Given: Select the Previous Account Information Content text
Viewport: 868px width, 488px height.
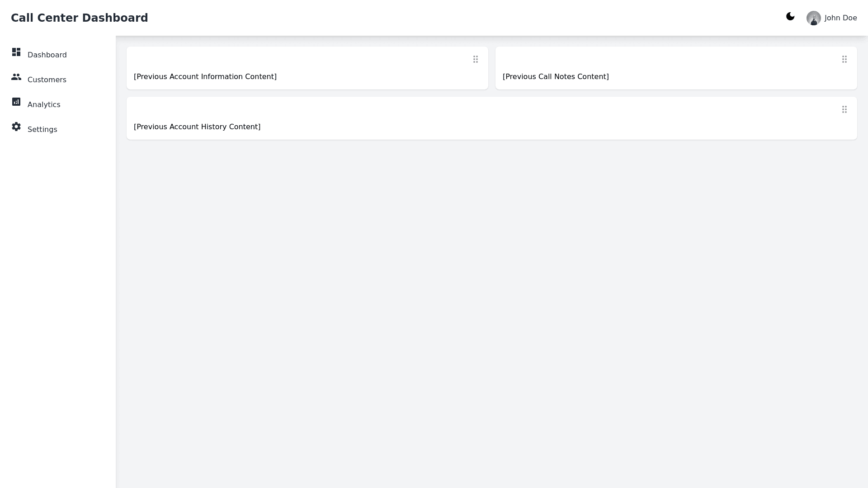Looking at the screenshot, I should (205, 77).
